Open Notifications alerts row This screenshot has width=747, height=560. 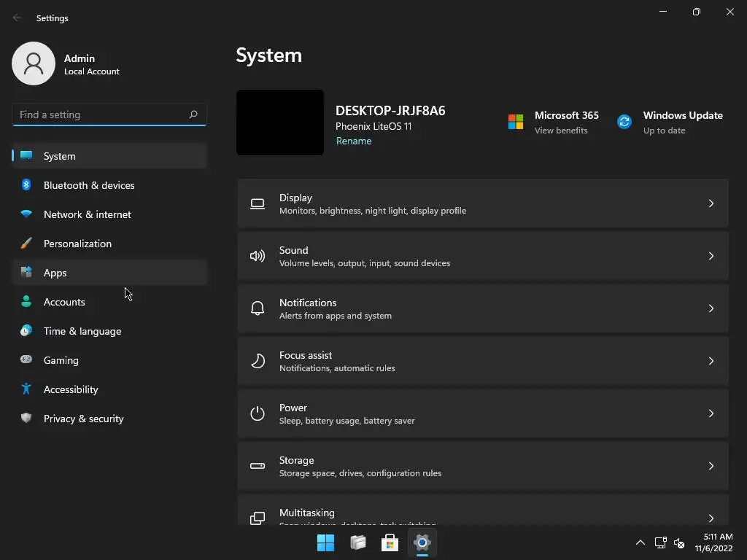tap(483, 308)
